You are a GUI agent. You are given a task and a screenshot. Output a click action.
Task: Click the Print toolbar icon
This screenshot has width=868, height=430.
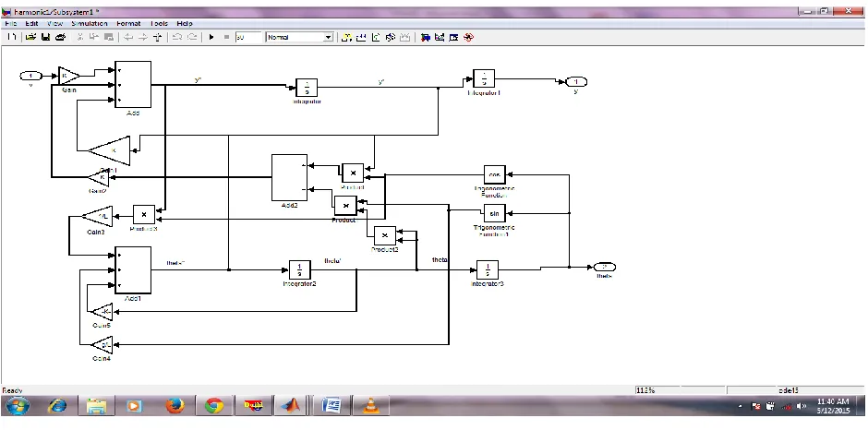pos(61,37)
